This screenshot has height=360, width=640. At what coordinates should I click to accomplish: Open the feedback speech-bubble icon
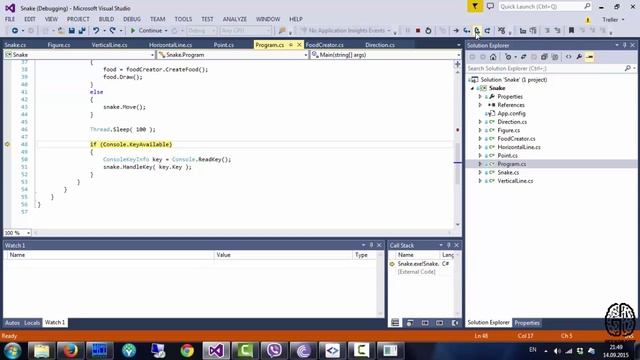(x=490, y=7)
